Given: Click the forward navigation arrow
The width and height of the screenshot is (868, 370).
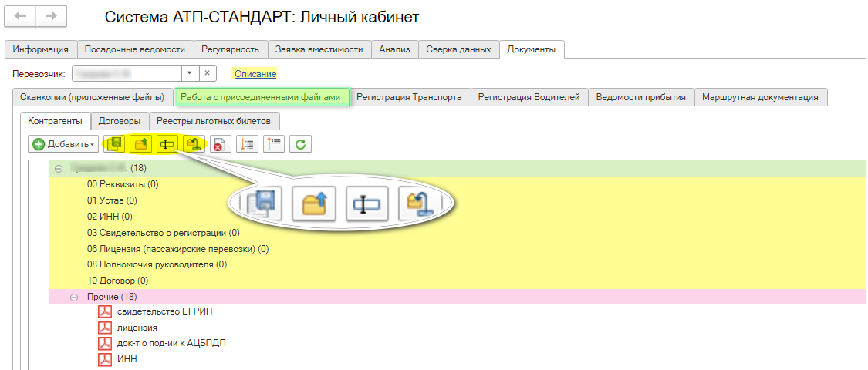Looking at the screenshot, I should (x=50, y=15).
